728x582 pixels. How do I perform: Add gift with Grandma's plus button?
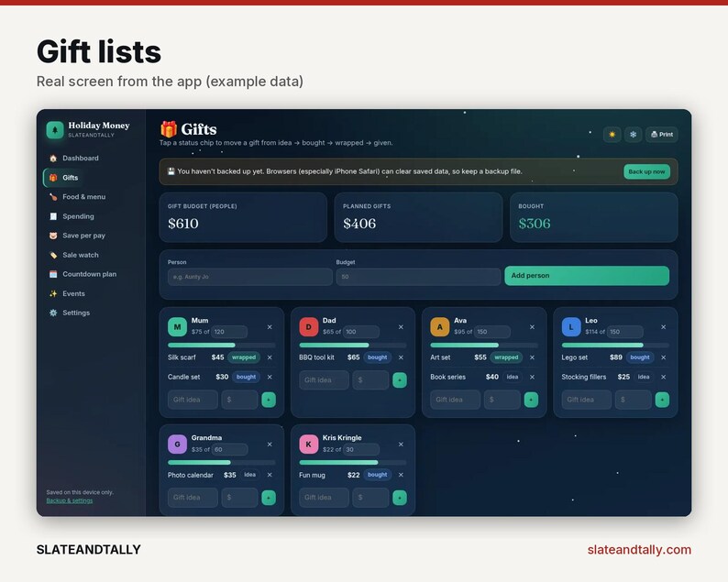coord(269,498)
